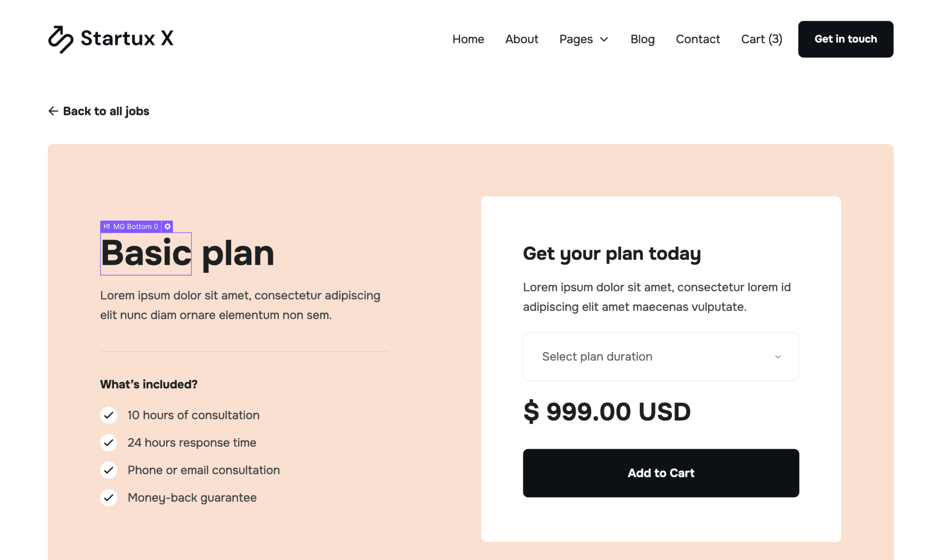The width and height of the screenshot is (941, 560).
Task: Click the chevron inside the plan duration field
Action: (778, 356)
